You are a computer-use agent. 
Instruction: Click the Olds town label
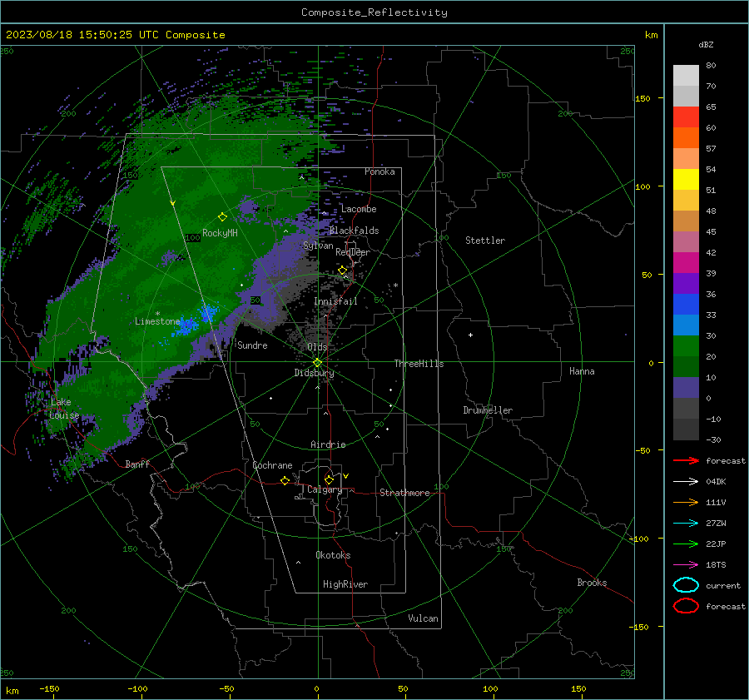317,347
